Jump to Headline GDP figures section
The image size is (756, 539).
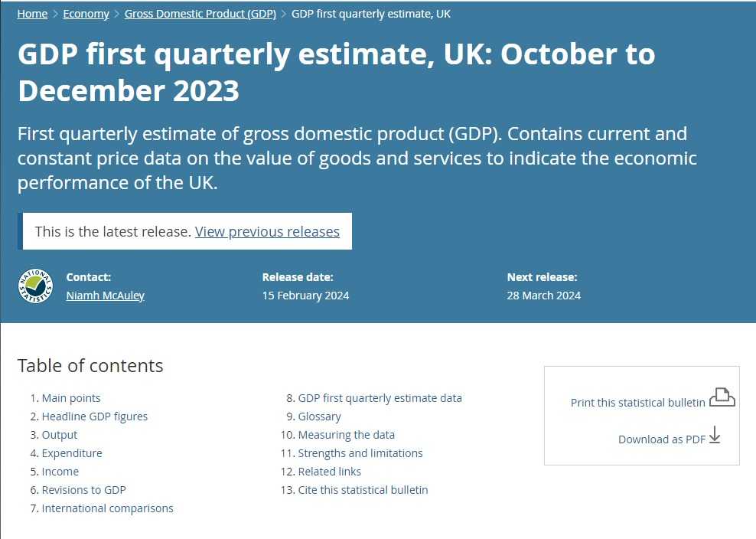click(x=94, y=416)
